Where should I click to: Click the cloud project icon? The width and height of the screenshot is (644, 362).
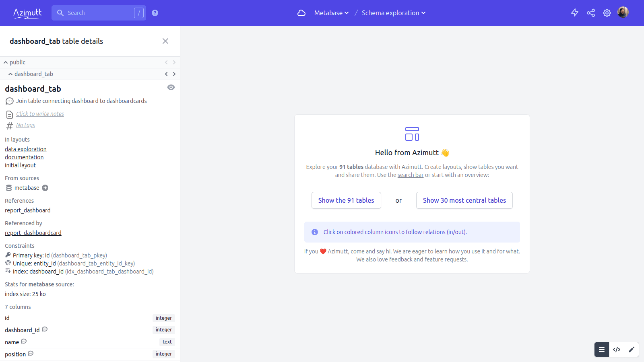click(301, 13)
